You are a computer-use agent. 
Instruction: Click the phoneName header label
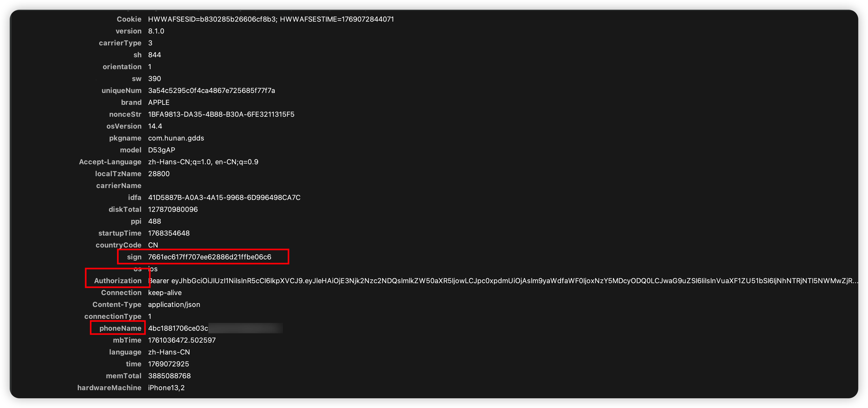coord(120,328)
